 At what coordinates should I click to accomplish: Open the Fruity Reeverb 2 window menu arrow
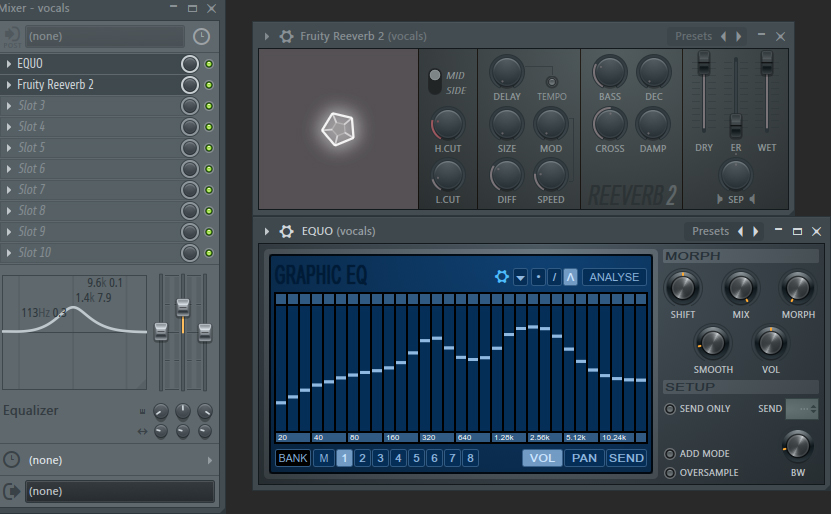pyautogui.click(x=267, y=36)
